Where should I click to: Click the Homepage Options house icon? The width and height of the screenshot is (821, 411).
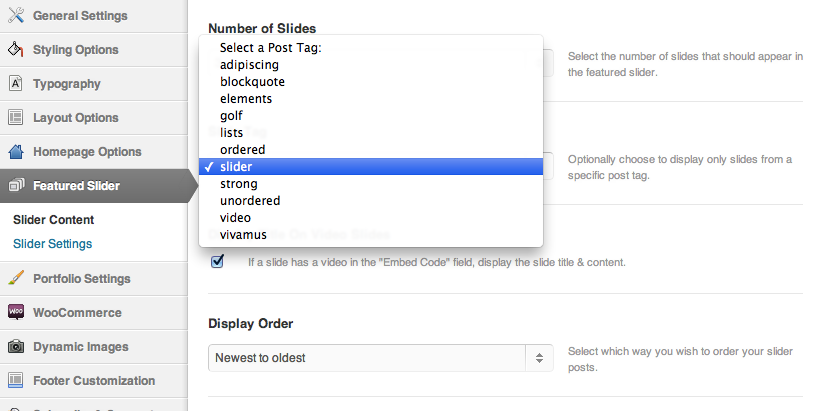click(16, 152)
